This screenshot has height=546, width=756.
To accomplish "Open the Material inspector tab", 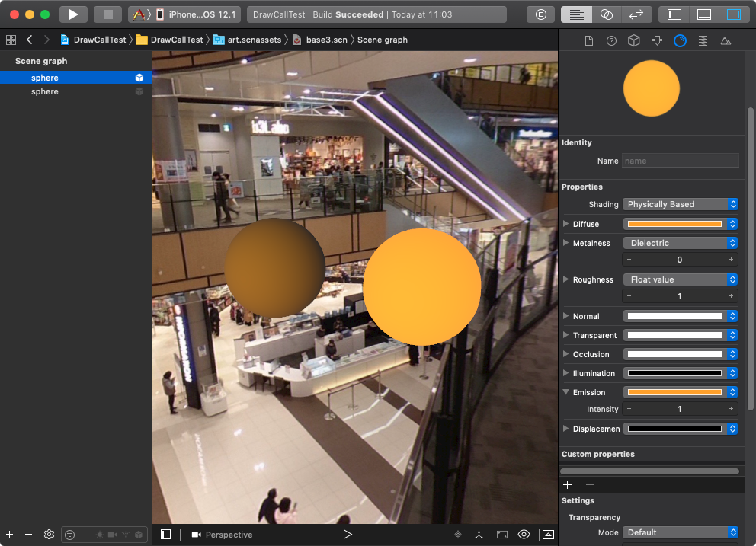I will [680, 41].
